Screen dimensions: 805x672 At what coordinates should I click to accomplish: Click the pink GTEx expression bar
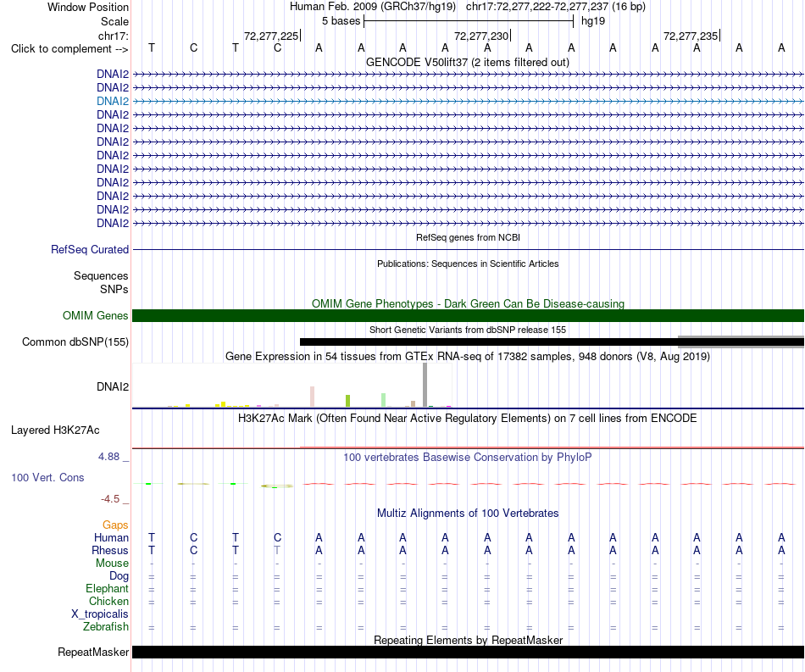pos(312,397)
